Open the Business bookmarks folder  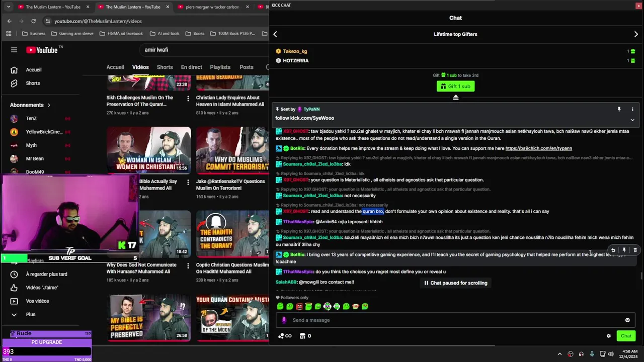coord(33,34)
